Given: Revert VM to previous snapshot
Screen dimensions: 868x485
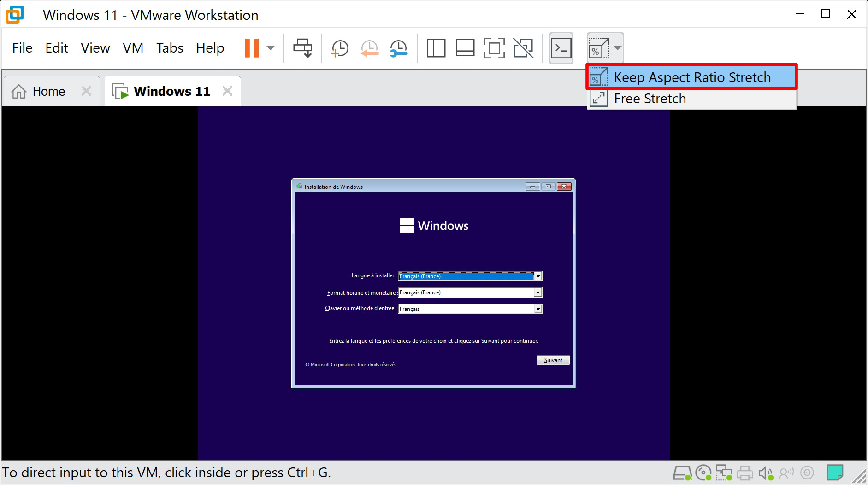Looking at the screenshot, I should (x=369, y=48).
